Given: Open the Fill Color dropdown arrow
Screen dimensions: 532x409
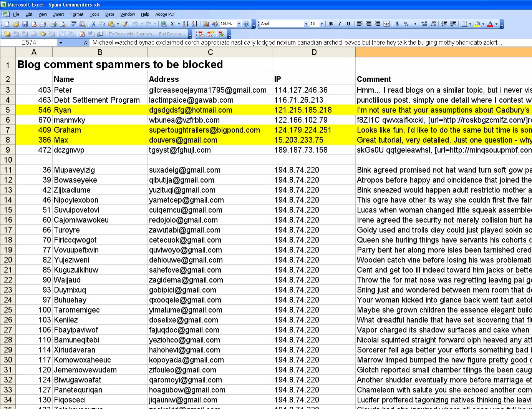Looking at the screenshot, I should click(x=483, y=24).
